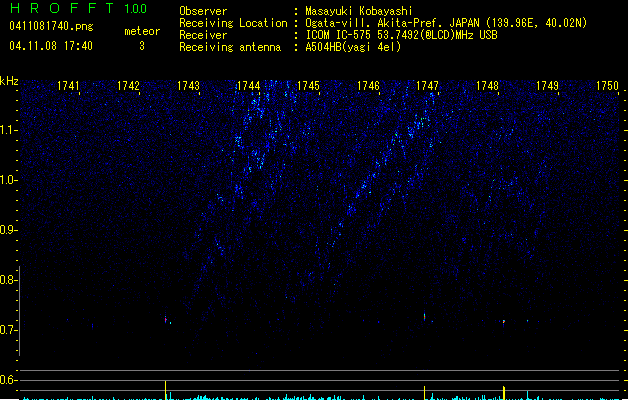Click the 1748 time axis marker
The image size is (629, 400).
click(x=487, y=86)
